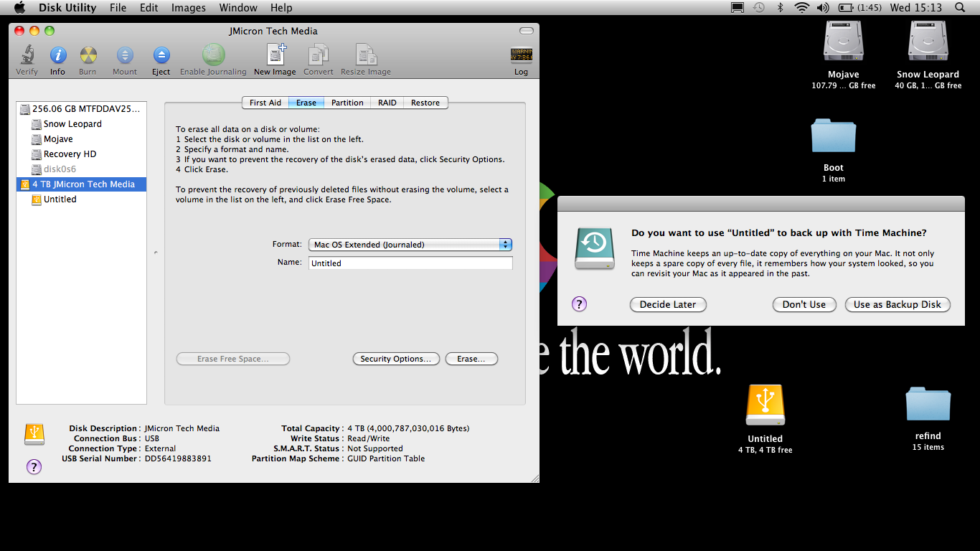The image size is (980, 551).
Task: Click Decide Later in Time Machine dialog
Action: (668, 304)
